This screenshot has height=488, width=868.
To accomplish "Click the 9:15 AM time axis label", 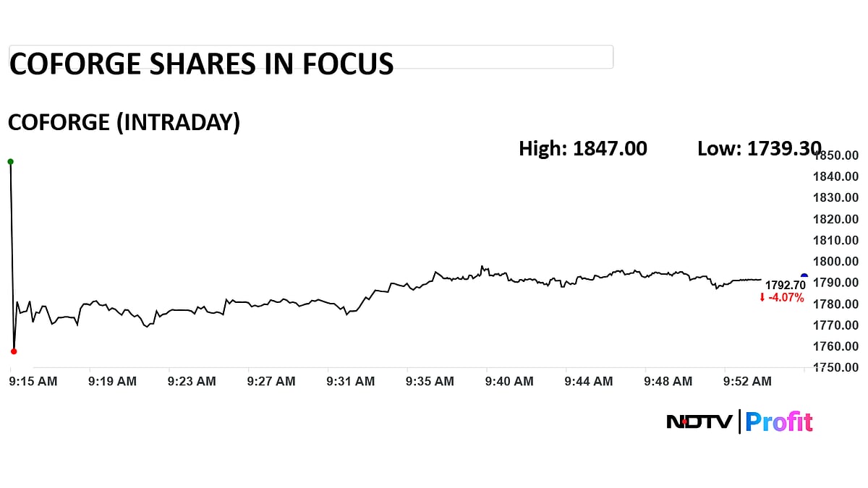I will [x=33, y=381].
